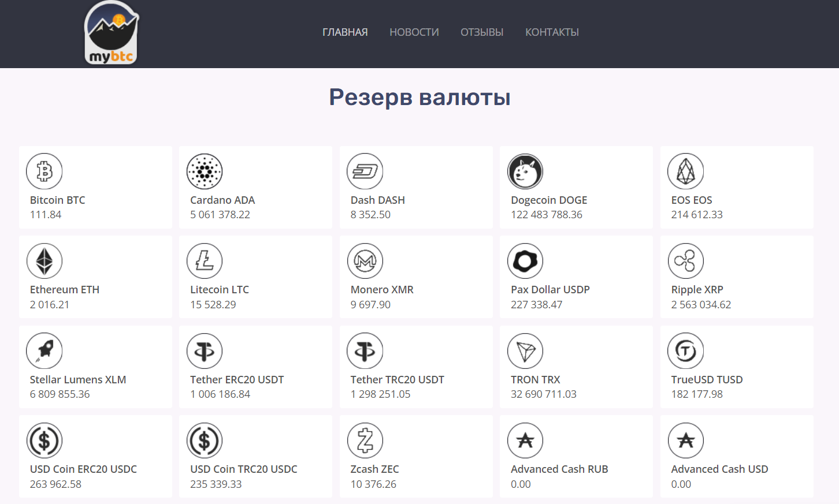Click the "Zcash ZEC" label
The image size is (839, 504).
[x=375, y=469]
